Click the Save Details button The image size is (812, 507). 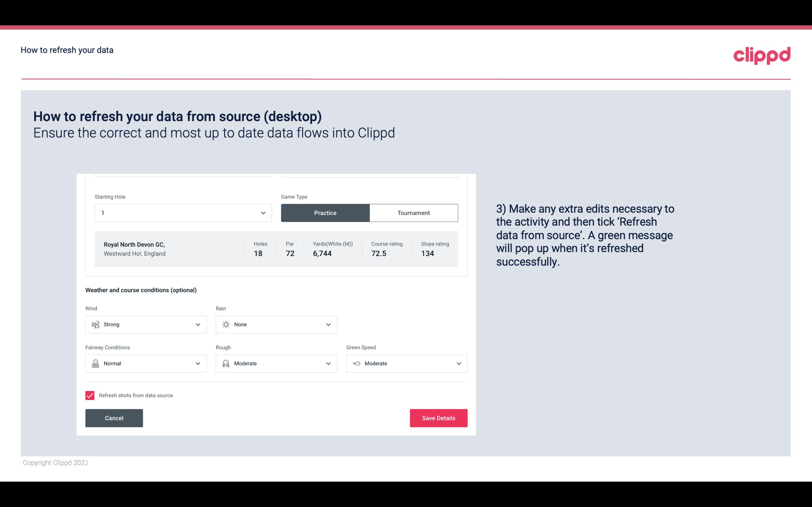[438, 418]
